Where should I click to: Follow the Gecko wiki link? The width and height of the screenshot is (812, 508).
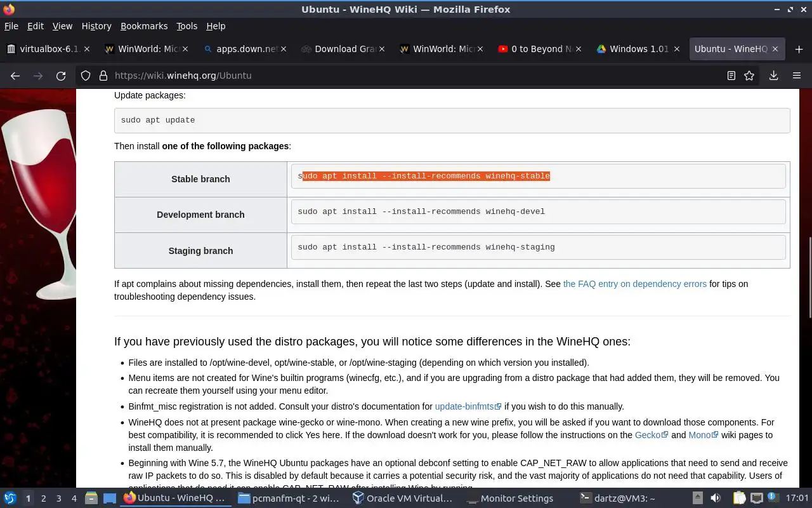click(x=652, y=435)
